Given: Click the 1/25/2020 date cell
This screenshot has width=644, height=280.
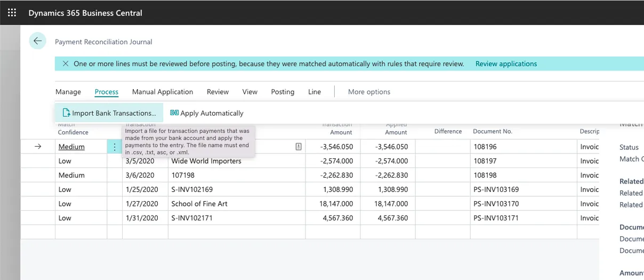Looking at the screenshot, I should [x=145, y=189].
